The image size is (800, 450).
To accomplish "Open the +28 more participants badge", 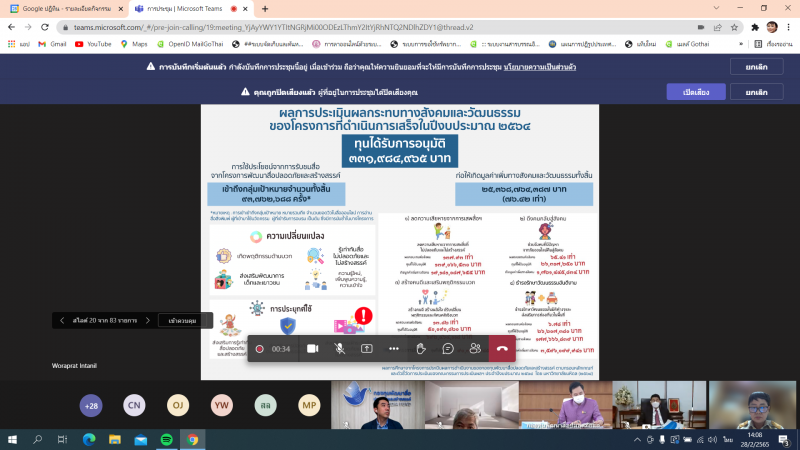I will click(91, 406).
